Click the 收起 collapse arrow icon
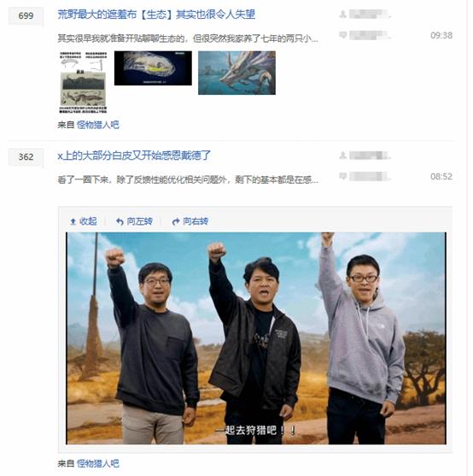This screenshot has width=473, height=476. click(x=73, y=221)
